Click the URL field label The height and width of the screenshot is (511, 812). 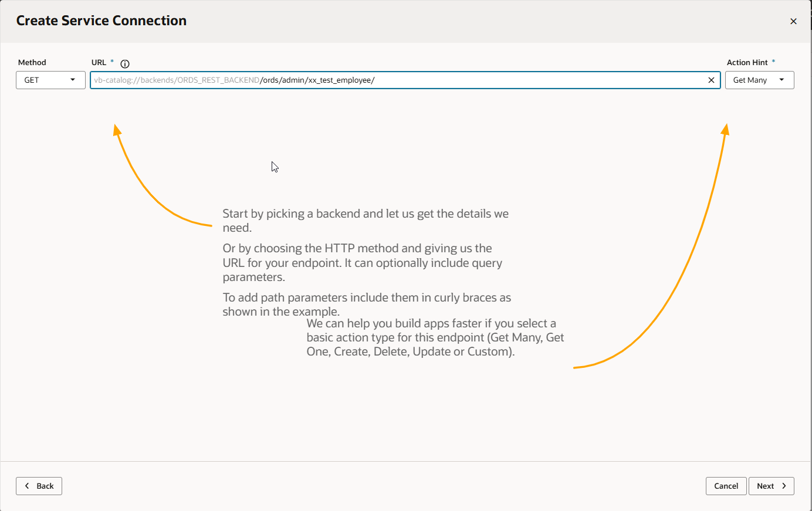point(99,62)
